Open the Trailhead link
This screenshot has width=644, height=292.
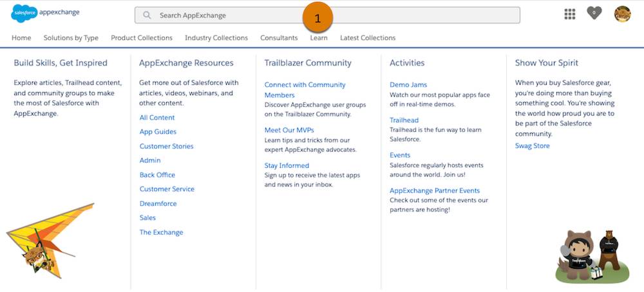click(404, 120)
